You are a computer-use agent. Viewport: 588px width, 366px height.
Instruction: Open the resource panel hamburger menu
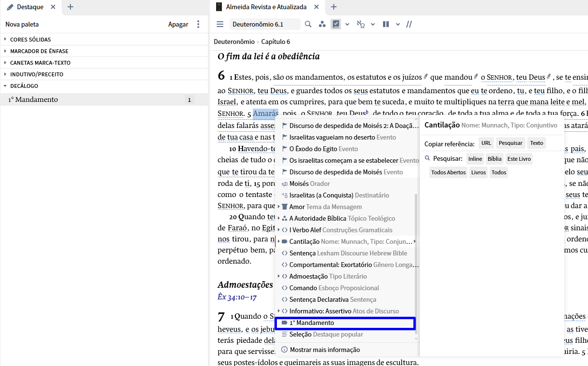point(220,24)
